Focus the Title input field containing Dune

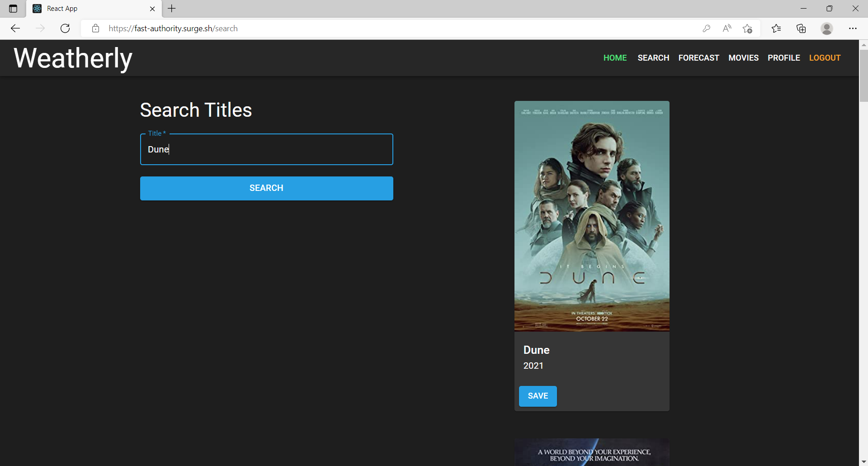click(267, 149)
